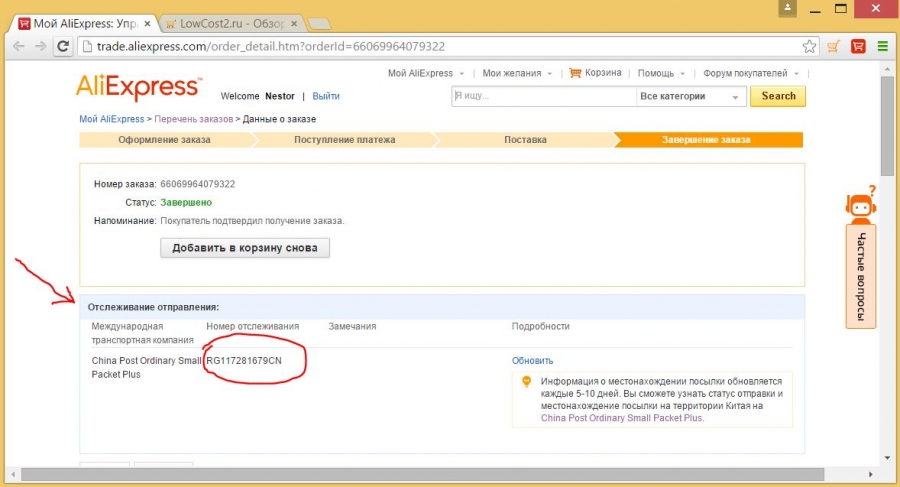Go back with the browser back arrow
The image size is (900, 487).
pyautogui.click(x=18, y=47)
